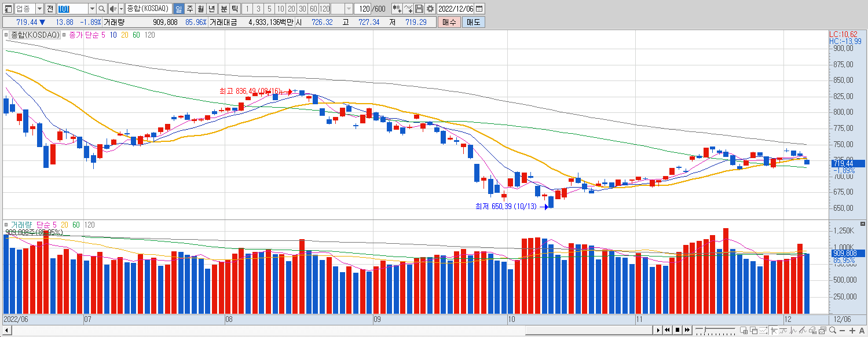Click the replay speed slider handle
The image size is (868, 337).
pos(705,329)
